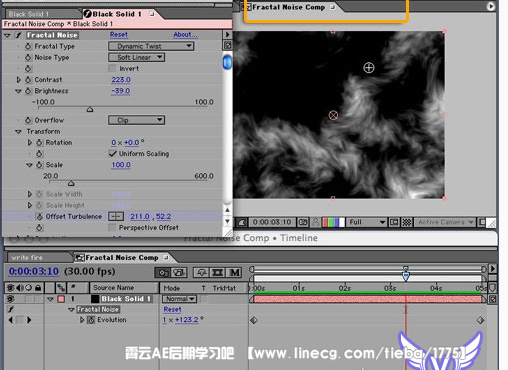The height and width of the screenshot is (370, 508).
Task: Click the RGB channels color icon
Action: [x=333, y=222]
